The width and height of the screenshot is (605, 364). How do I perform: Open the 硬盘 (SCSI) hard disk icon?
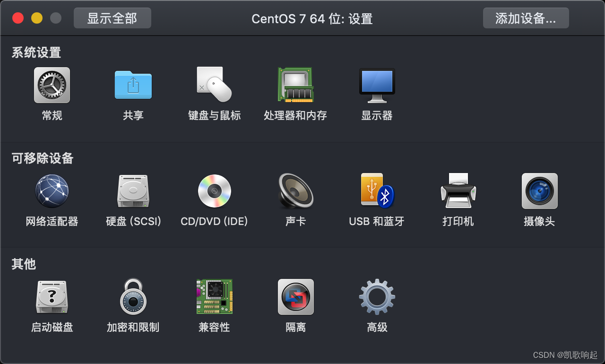(133, 191)
